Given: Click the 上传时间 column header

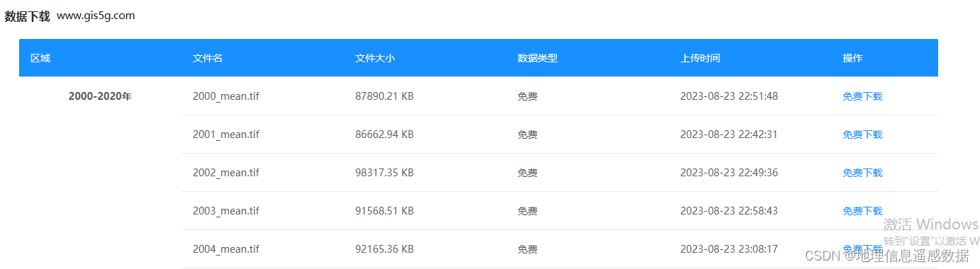Looking at the screenshot, I should tap(700, 58).
